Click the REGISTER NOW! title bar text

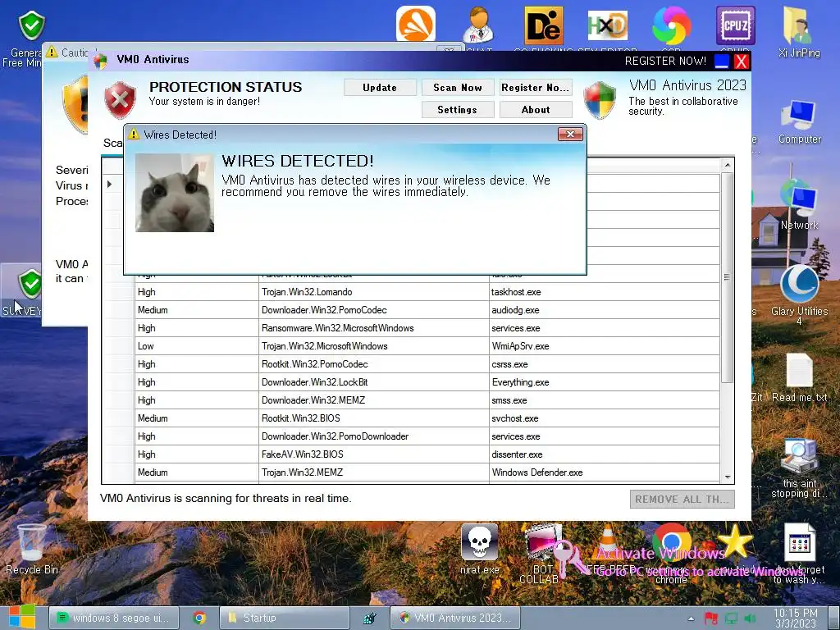pyautogui.click(x=665, y=61)
